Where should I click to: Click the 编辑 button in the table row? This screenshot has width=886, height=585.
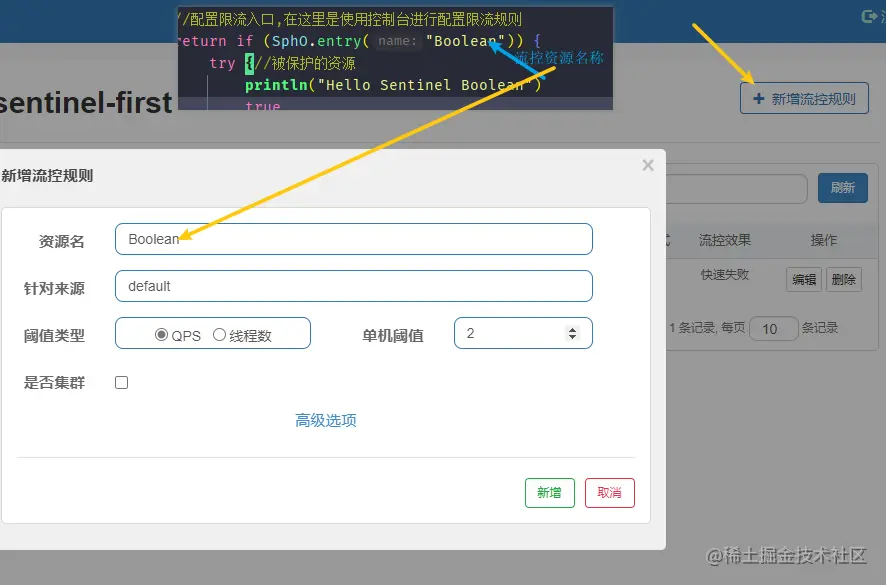click(x=804, y=279)
